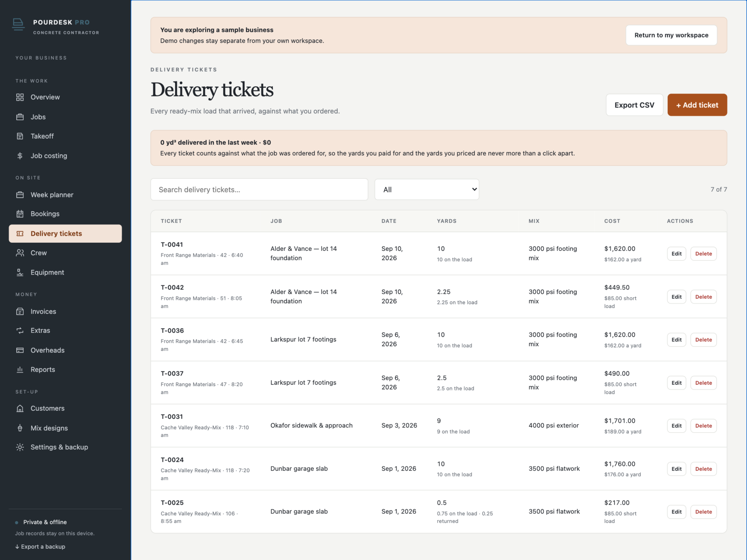
Task: Navigate to Invoices section
Action: pyautogui.click(x=65, y=311)
